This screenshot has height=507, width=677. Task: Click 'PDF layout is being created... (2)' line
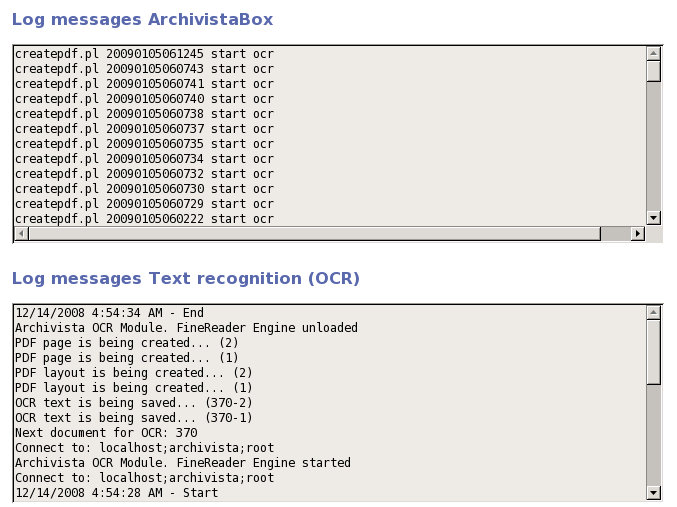coord(133,373)
